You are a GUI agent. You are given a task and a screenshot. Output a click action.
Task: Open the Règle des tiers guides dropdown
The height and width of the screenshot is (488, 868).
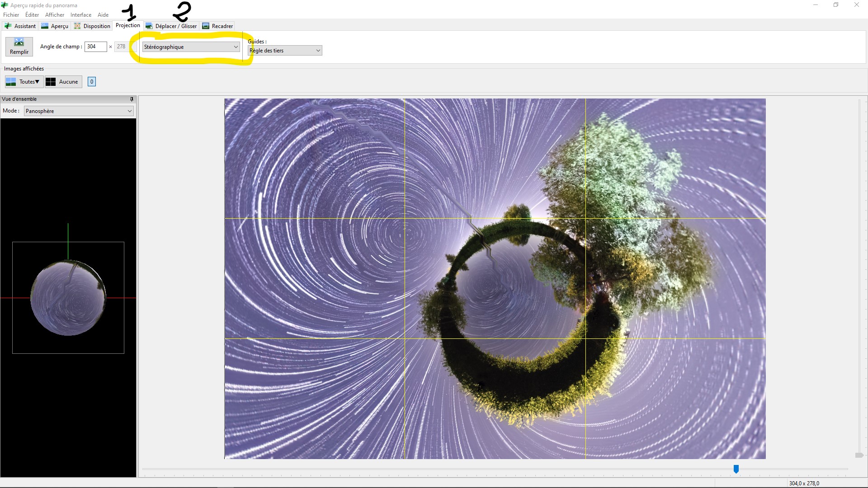tap(285, 51)
